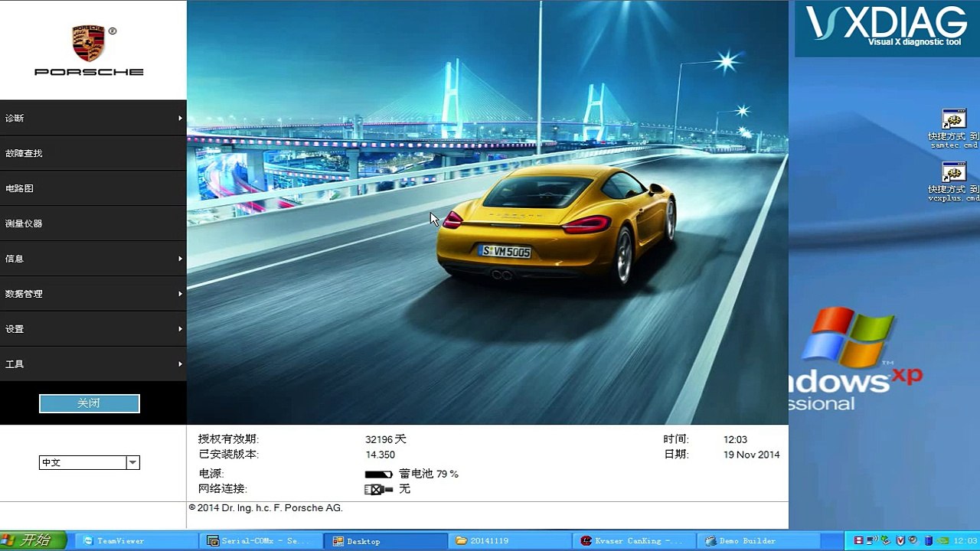
Task: Click the 已安装版本 label
Action: pyautogui.click(x=229, y=455)
